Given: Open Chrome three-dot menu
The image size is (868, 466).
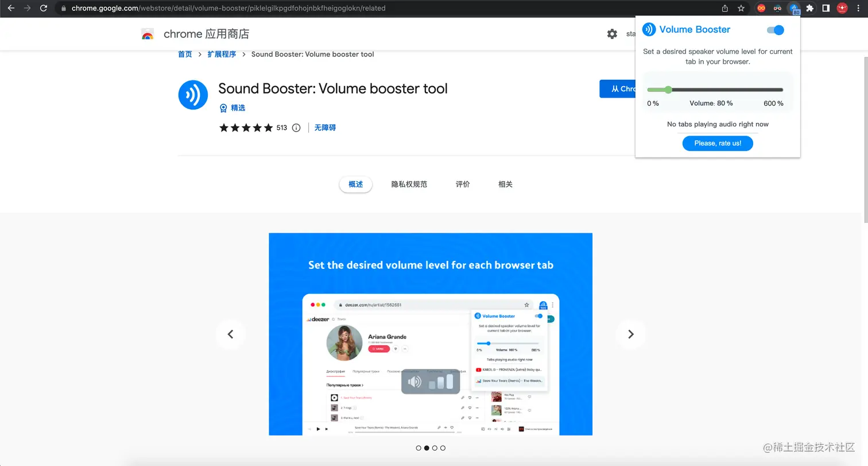Looking at the screenshot, I should [858, 9].
